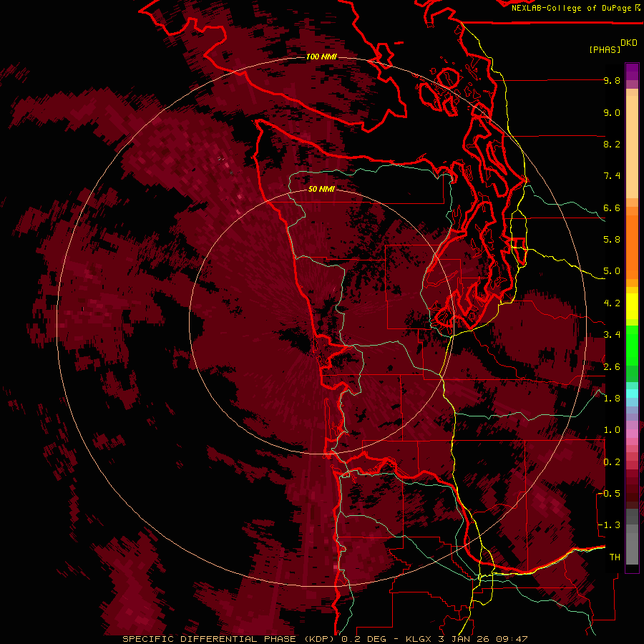
Task: Click the KLGX station identifier in caption
Action: coord(419,639)
